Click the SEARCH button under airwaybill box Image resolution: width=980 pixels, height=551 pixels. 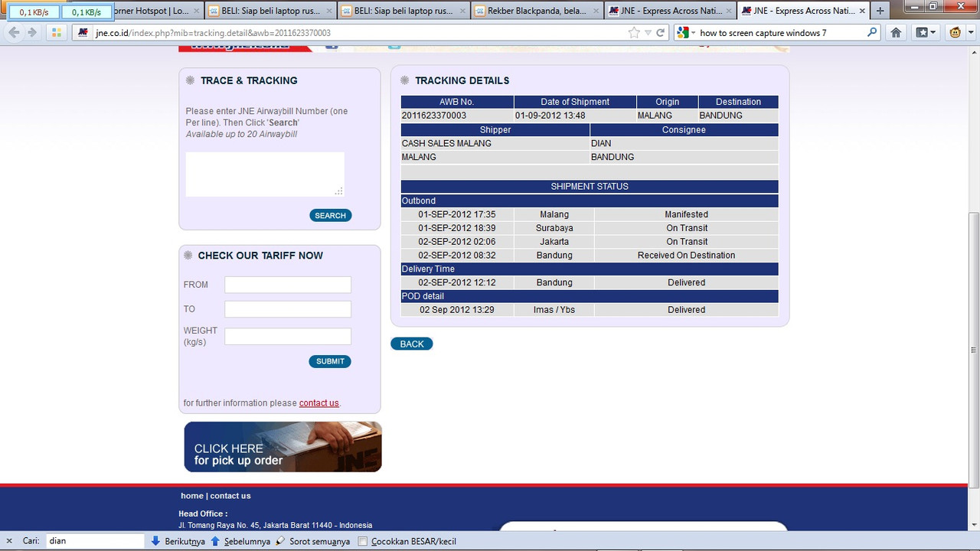[x=330, y=216]
